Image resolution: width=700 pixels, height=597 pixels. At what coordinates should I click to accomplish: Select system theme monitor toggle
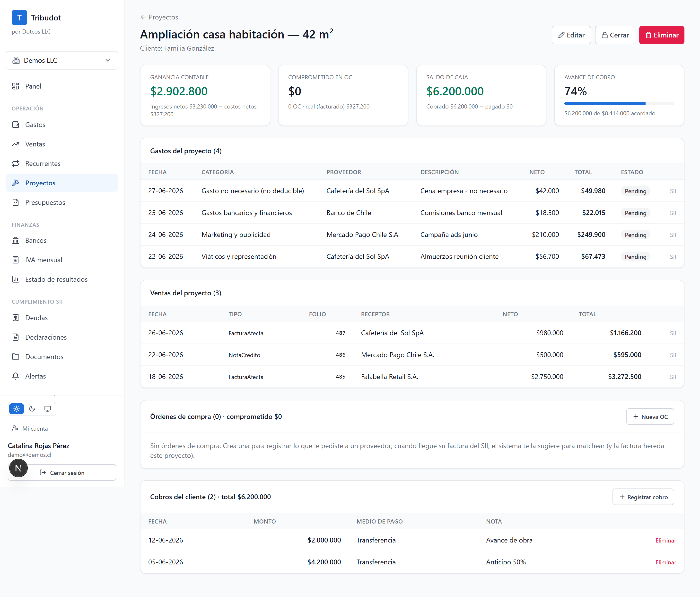coord(48,409)
